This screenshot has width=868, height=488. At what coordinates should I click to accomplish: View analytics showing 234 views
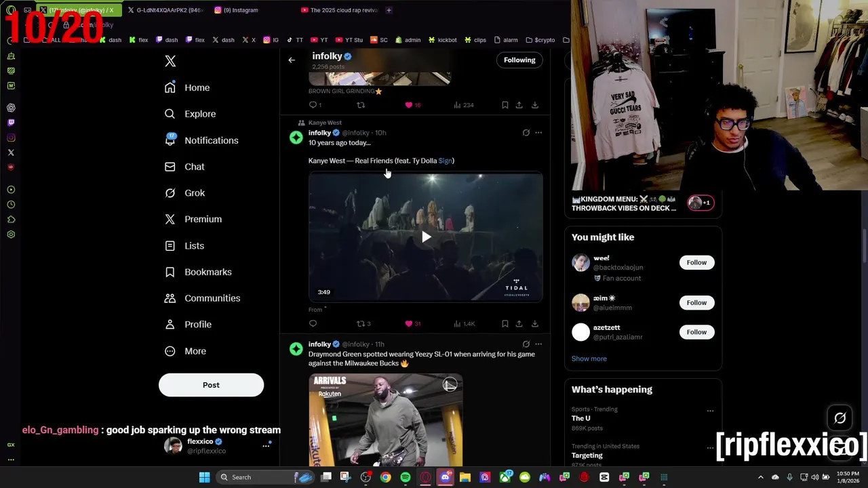coord(464,105)
